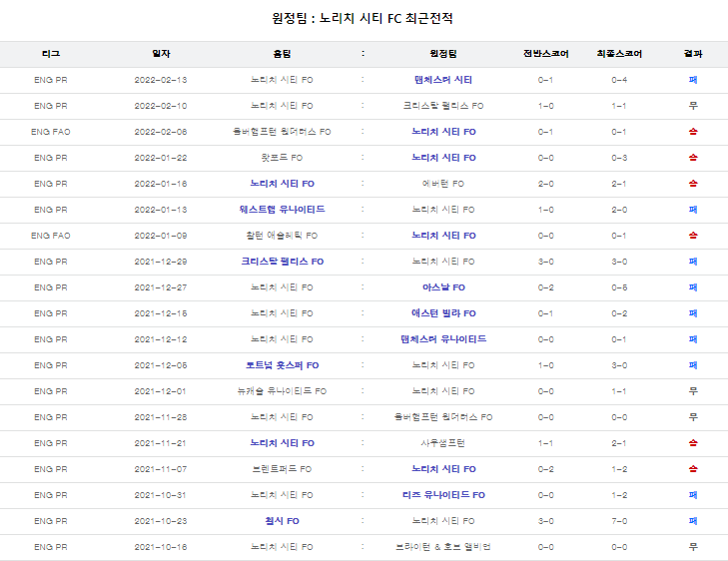Open home team '토트넘 홋스퍼 FC'
This screenshot has height=561, width=728.
[x=282, y=365]
